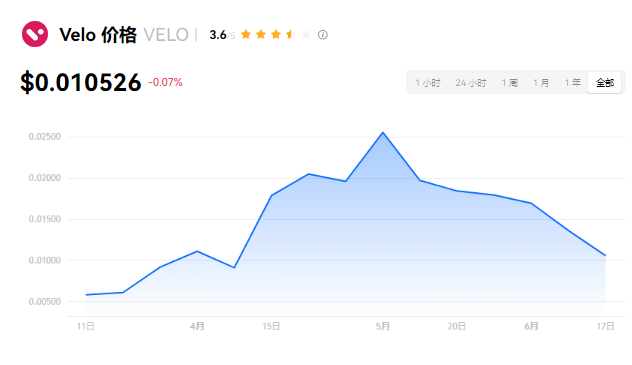Click the third rating star
Viewport: 632px width, 365px height.
pyautogui.click(x=276, y=35)
